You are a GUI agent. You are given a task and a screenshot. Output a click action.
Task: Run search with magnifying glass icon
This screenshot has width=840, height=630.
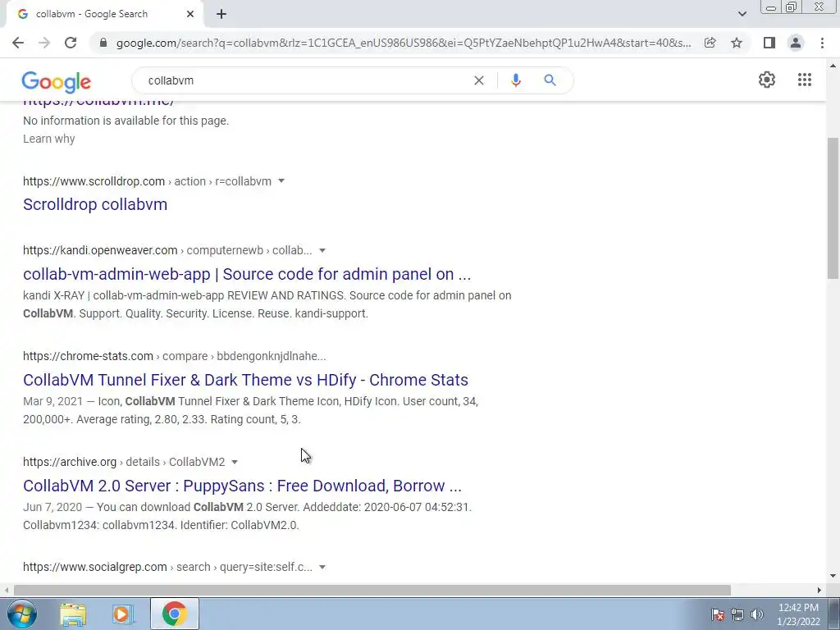coord(550,80)
